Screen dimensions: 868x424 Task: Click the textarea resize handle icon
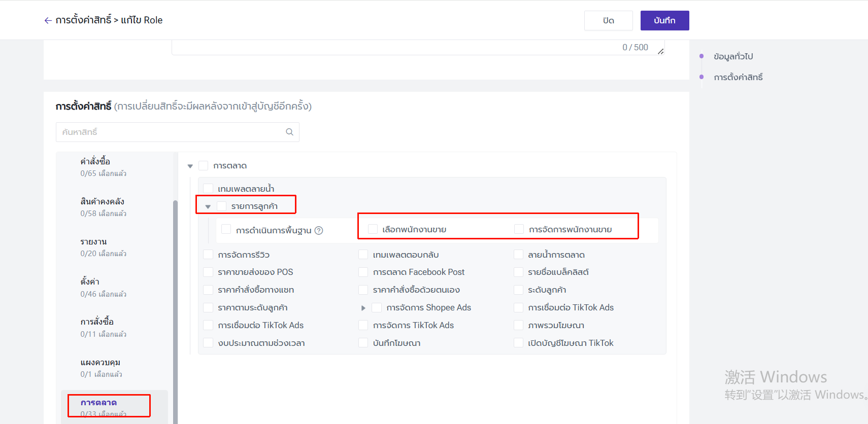(x=660, y=51)
